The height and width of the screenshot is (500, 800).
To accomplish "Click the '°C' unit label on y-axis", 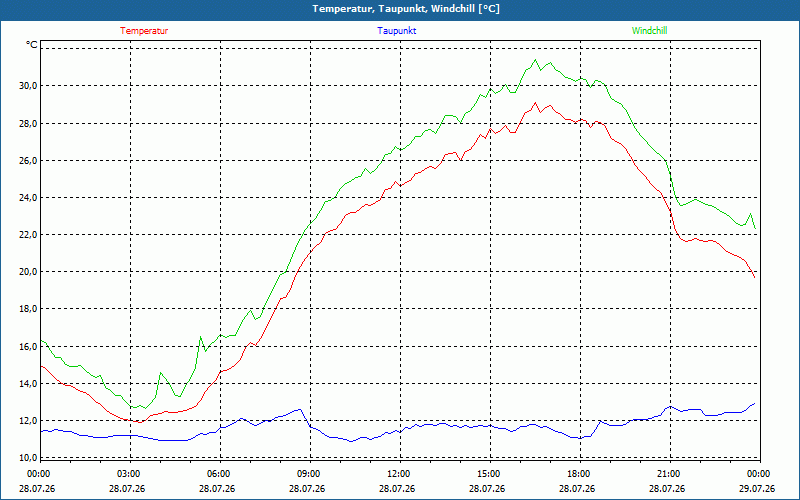I will pyautogui.click(x=32, y=45).
